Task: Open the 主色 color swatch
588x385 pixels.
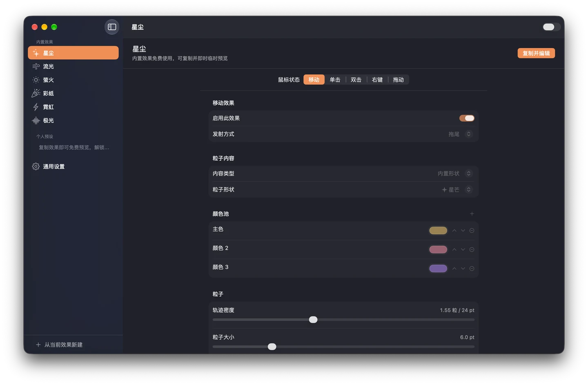Action: tap(438, 231)
